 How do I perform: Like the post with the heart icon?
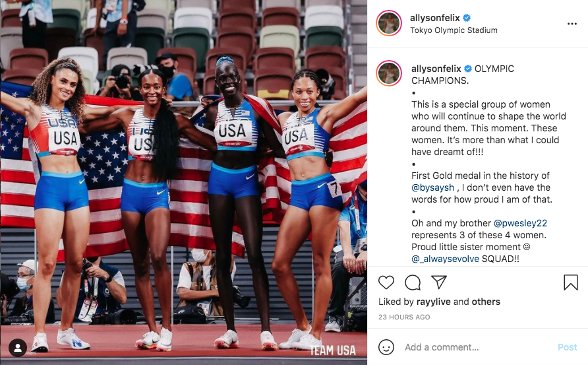click(386, 282)
